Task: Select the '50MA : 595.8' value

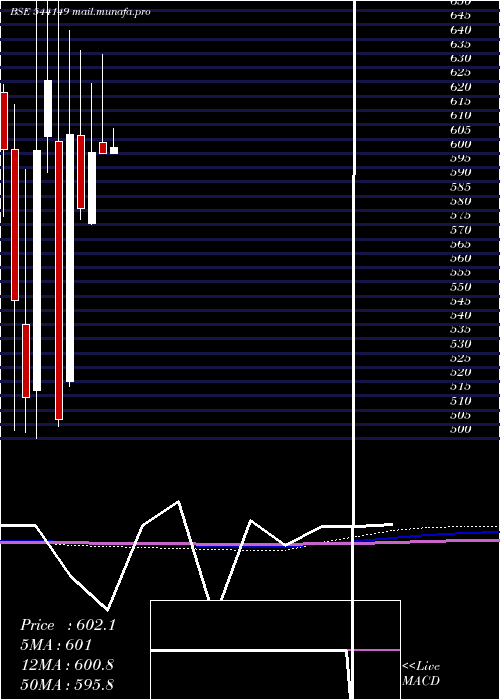Action: click(67, 684)
